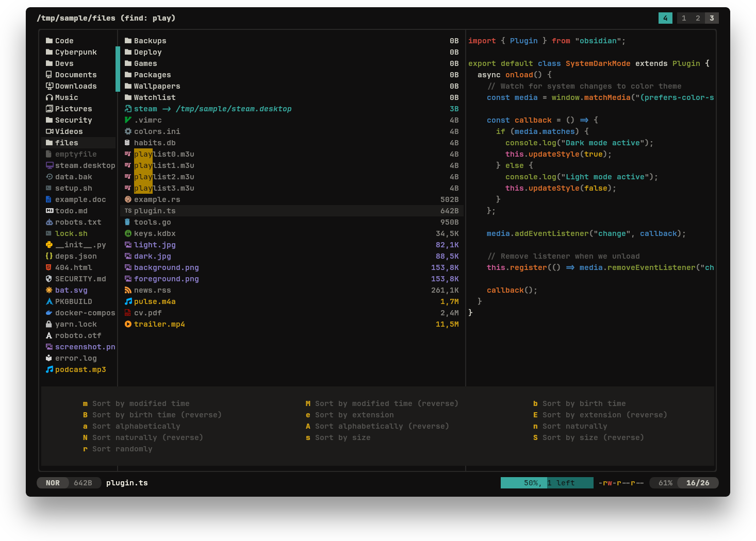Screen dimensions: 756x541
Task: Click the PDF icon beside cv.pdf
Action: pyautogui.click(x=128, y=313)
